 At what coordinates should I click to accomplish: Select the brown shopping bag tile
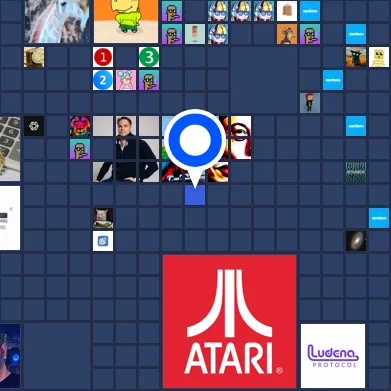pyautogui.click(x=287, y=11)
